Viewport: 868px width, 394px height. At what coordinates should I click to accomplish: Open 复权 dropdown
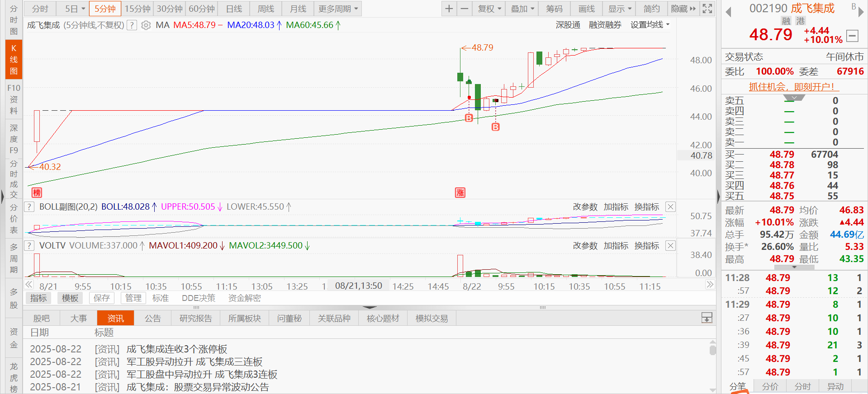489,9
